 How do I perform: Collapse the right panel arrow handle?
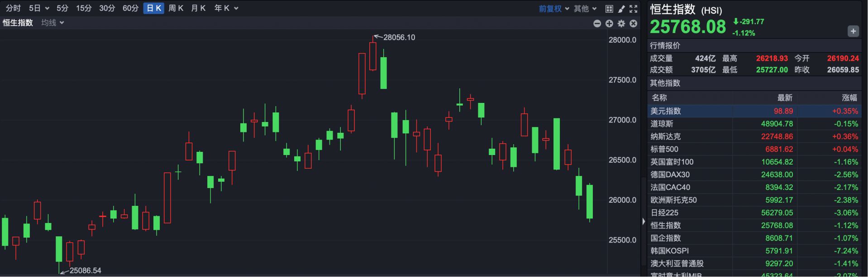click(644, 222)
